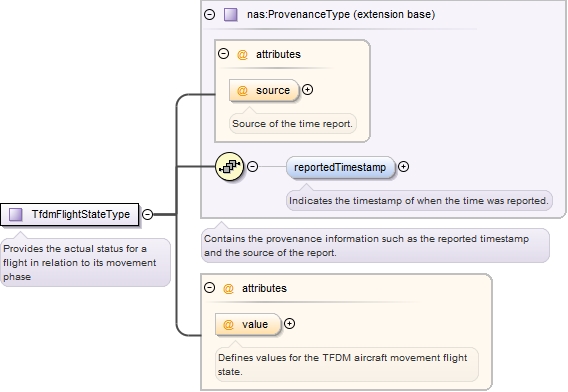Collapse the TfdmFlightStateType node
Screen dimensions: 568x392
point(147,214)
